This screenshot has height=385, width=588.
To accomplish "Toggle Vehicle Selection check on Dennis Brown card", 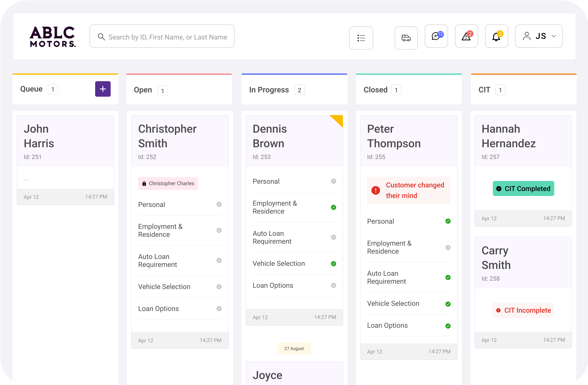I will point(333,264).
